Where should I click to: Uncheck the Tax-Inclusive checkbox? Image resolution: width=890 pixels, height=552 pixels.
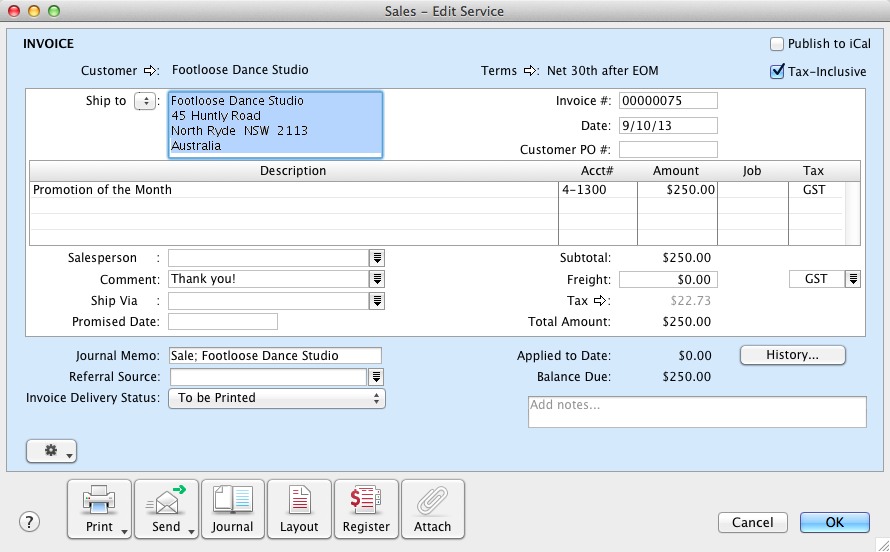coord(777,72)
